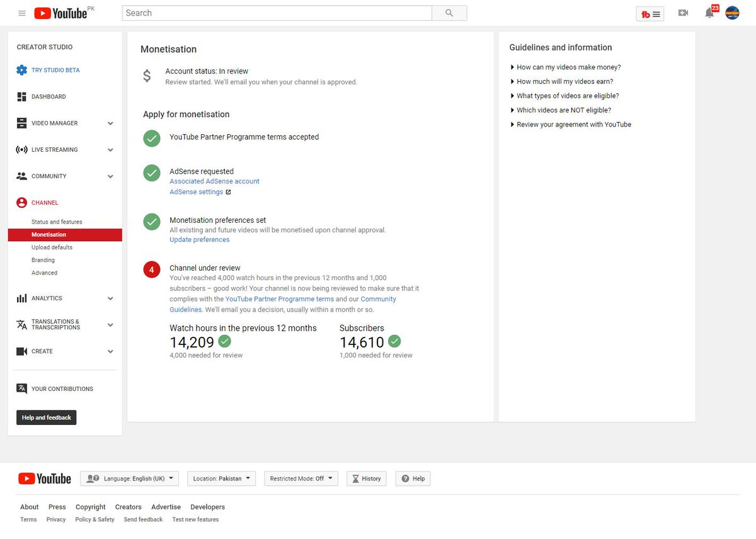This screenshot has width=756, height=539.
Task: Expand 'Which videos are NOT eligible?'
Action: [561, 110]
